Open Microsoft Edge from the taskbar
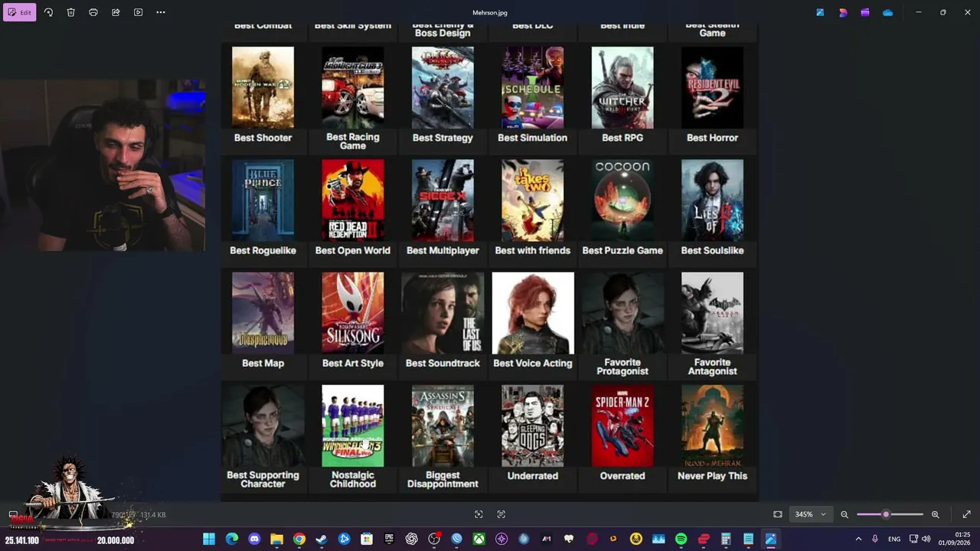 pos(232,540)
